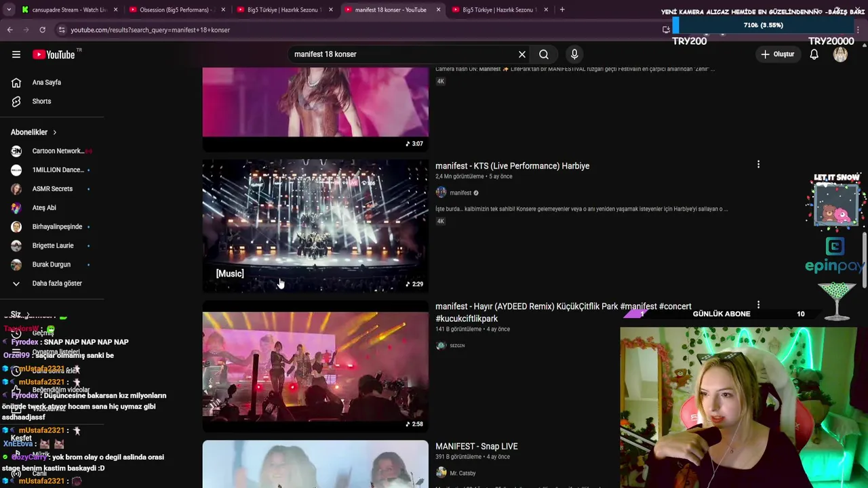Start voice search with microphone icon

[x=574, y=54]
